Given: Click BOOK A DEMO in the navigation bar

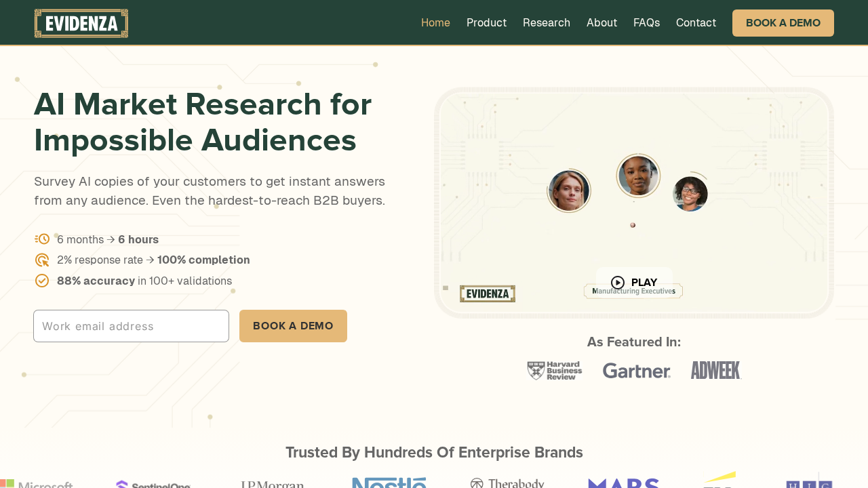Looking at the screenshot, I should point(783,22).
